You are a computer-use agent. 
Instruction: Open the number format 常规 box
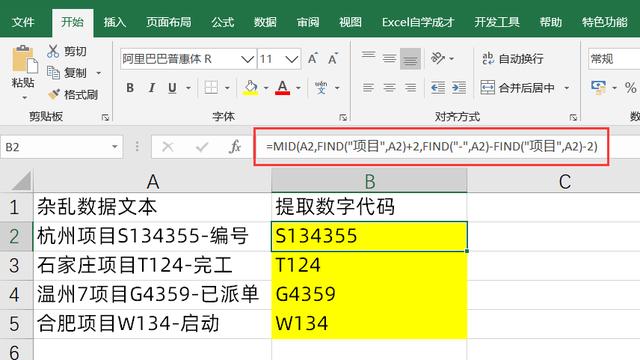(614, 59)
